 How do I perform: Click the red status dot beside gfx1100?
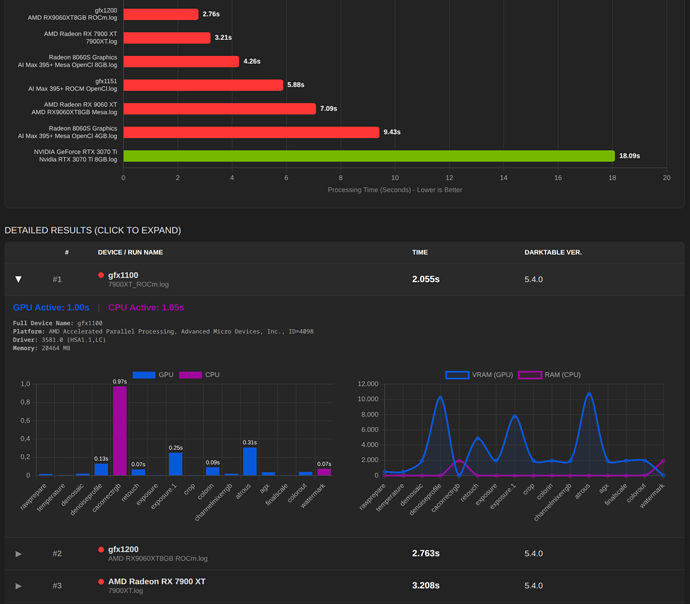tap(101, 275)
